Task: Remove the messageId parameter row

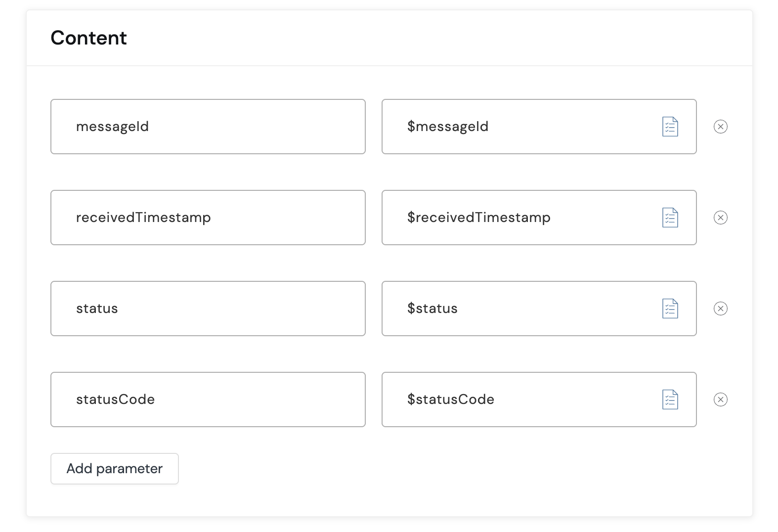Action: coord(720,127)
